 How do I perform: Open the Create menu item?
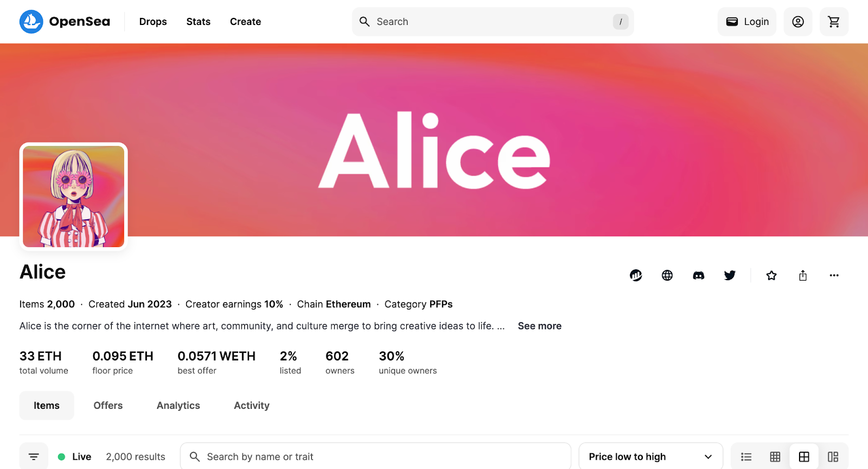(x=245, y=22)
